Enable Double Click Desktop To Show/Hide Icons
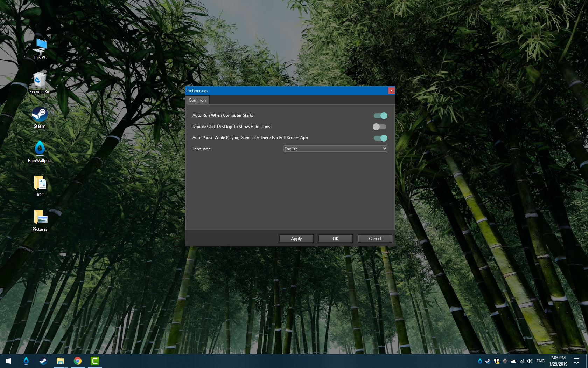This screenshot has width=588, height=368. (379, 127)
